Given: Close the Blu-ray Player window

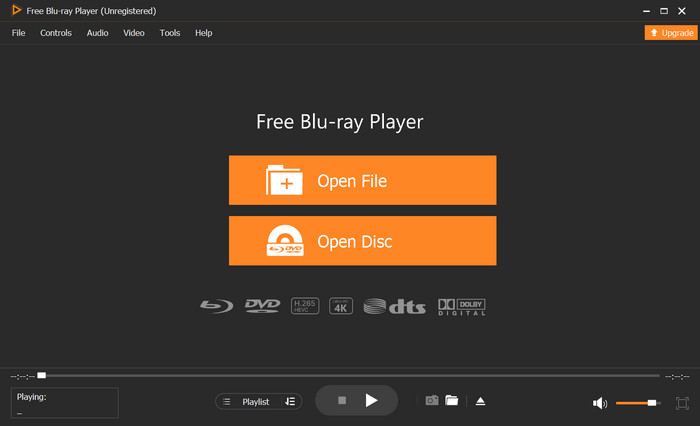Looking at the screenshot, I should coord(682,11).
